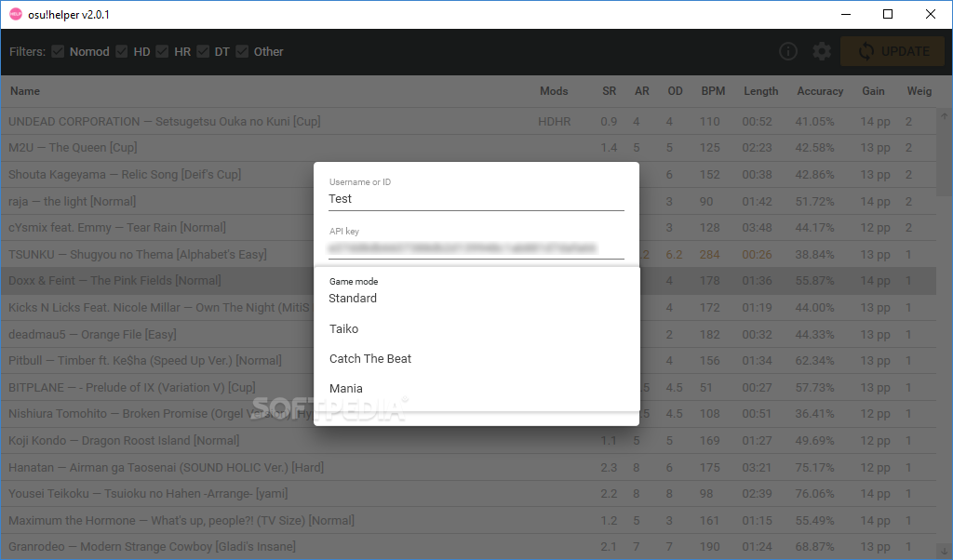Toggle the HR filter checkbox
The width and height of the screenshot is (953, 560).
click(162, 51)
